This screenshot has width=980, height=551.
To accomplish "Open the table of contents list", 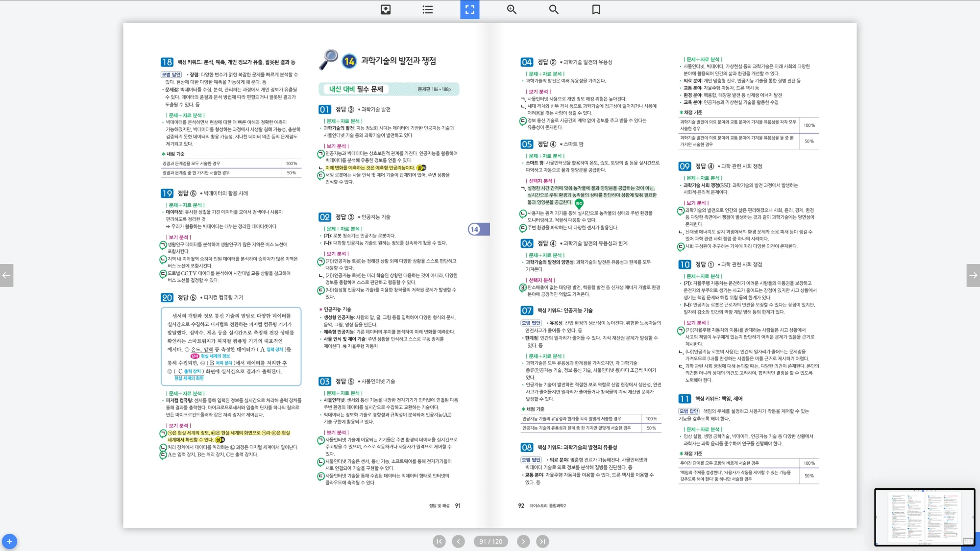I will coord(427,9).
